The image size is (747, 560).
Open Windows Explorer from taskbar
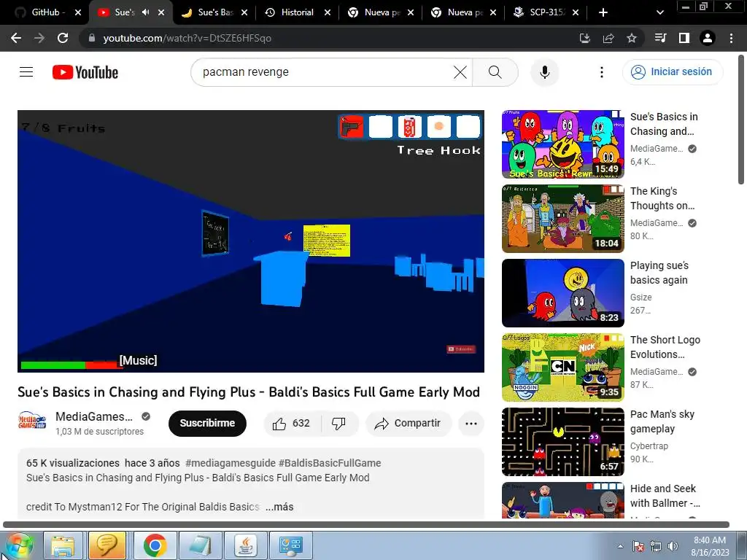63,545
